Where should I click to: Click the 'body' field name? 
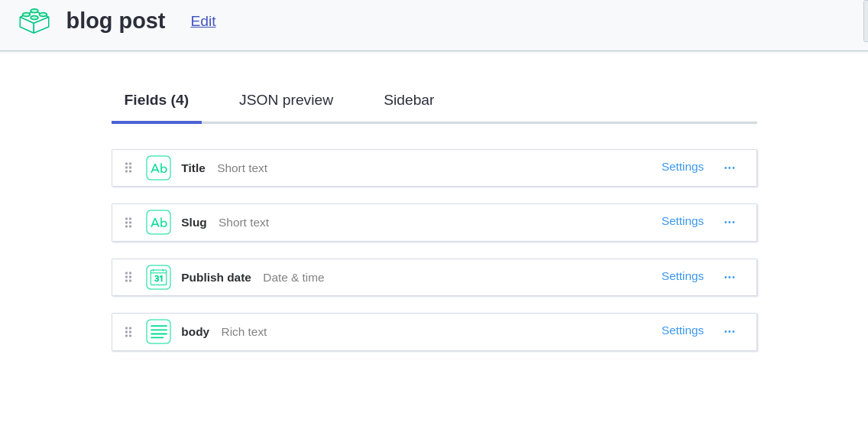coord(196,331)
